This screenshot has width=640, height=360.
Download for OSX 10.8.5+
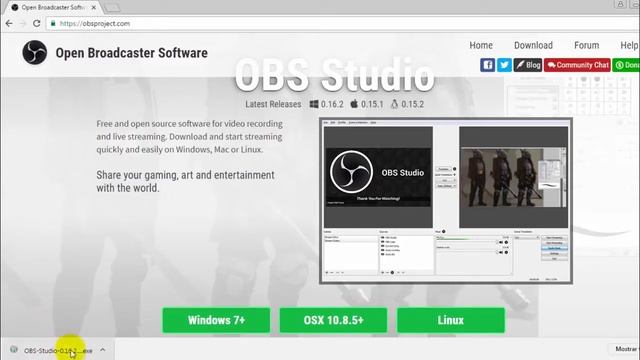333,320
